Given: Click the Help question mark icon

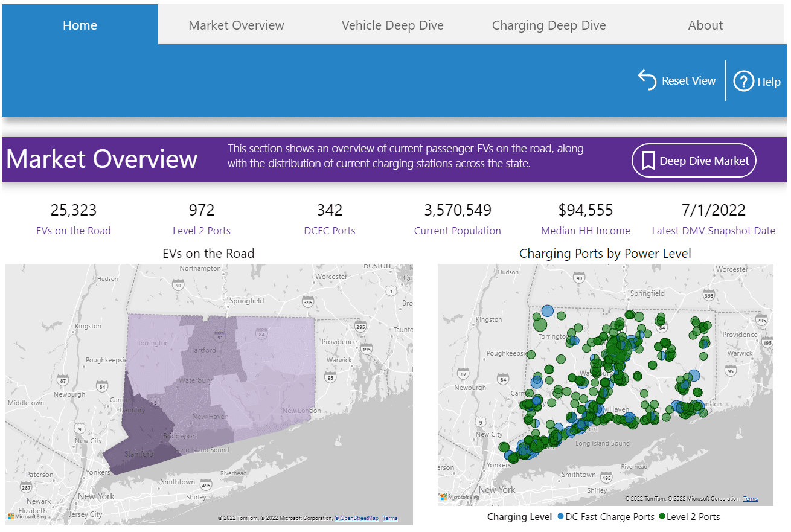Looking at the screenshot, I should (x=743, y=81).
